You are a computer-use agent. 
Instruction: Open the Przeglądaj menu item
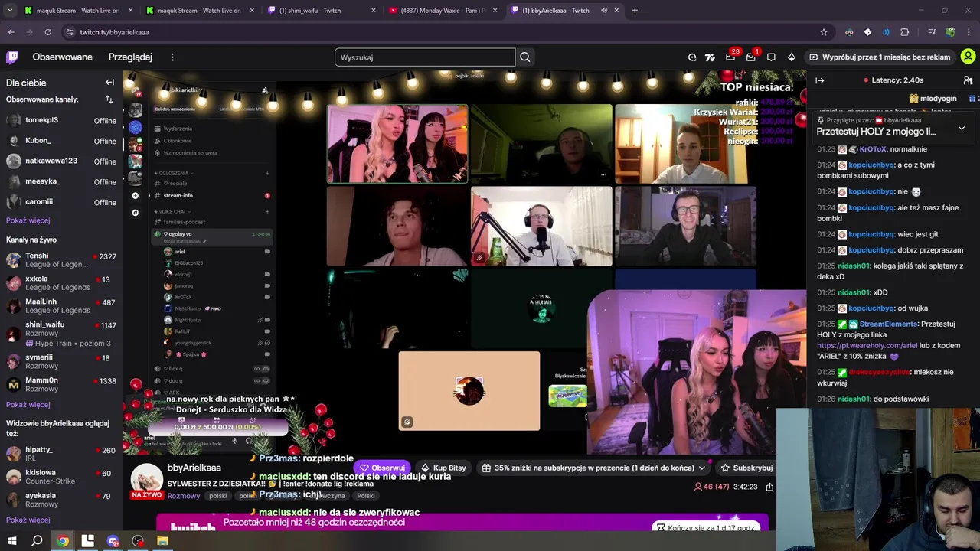point(130,57)
